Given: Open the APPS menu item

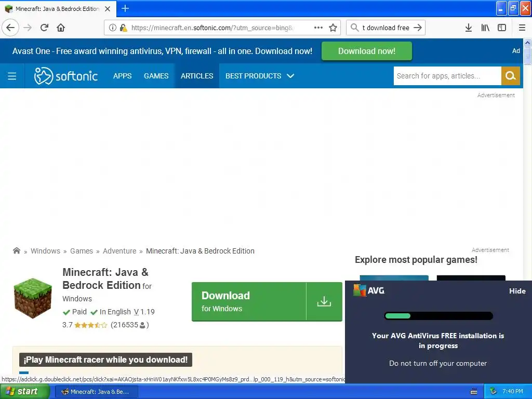Looking at the screenshot, I should point(123,76).
